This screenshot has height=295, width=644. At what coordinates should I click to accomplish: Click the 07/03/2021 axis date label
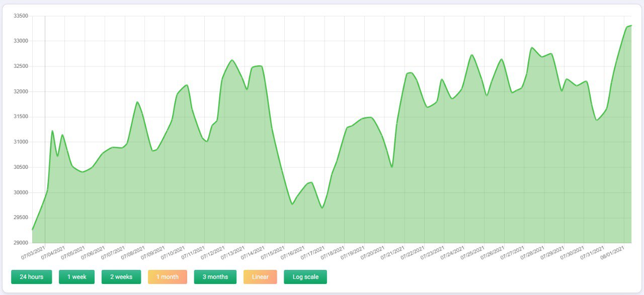[x=34, y=253]
